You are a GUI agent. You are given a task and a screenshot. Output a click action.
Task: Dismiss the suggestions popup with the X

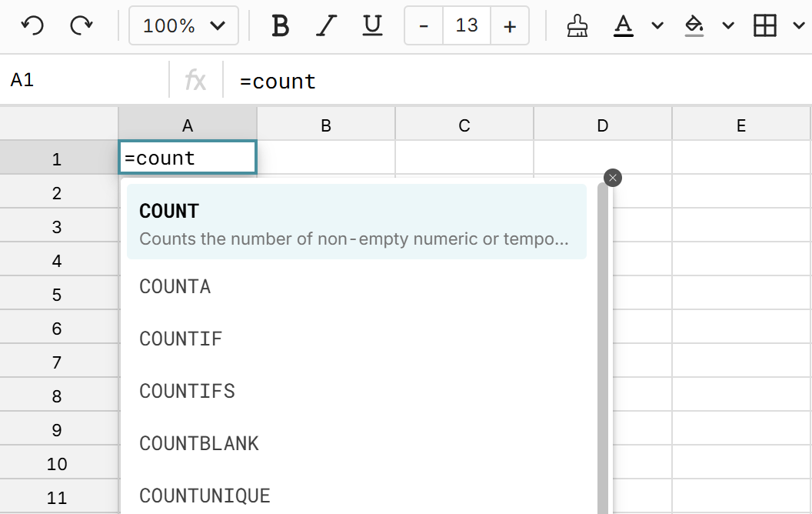pos(613,178)
